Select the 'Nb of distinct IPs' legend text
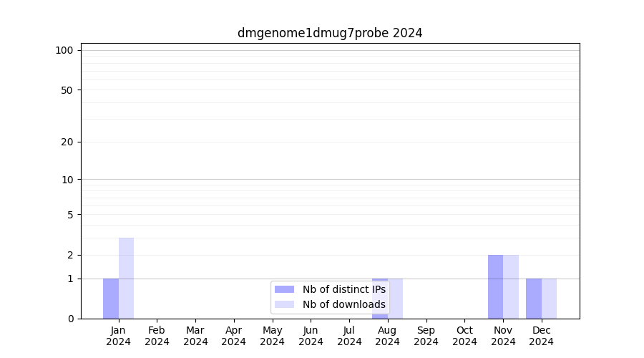Screen dimensions: 644x358 tap(343, 289)
